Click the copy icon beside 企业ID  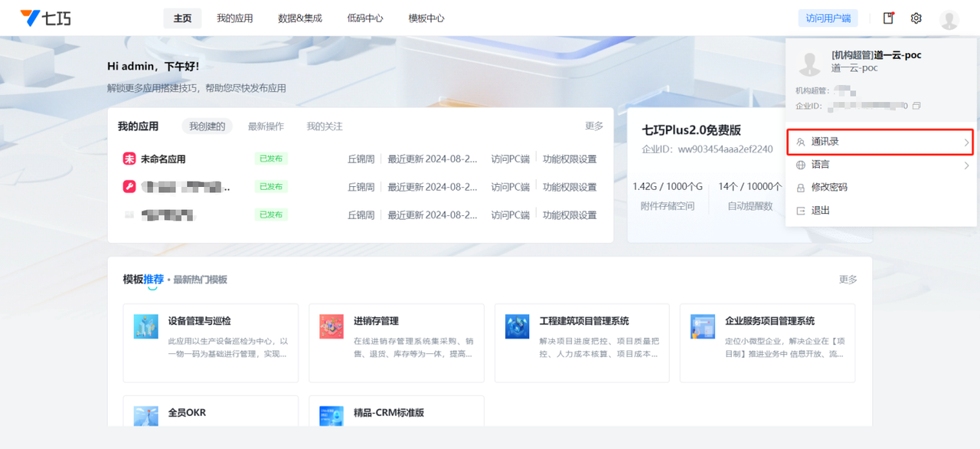(916, 106)
